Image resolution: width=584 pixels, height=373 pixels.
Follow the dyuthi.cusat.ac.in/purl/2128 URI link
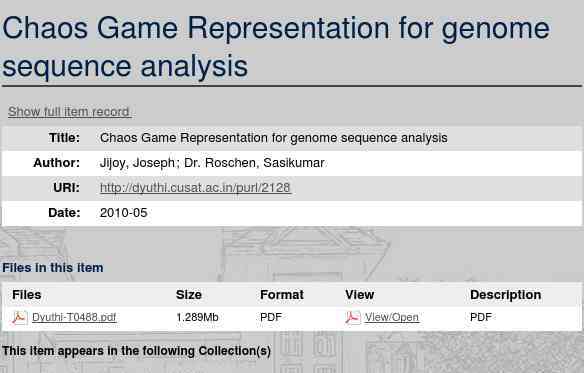[x=195, y=187]
